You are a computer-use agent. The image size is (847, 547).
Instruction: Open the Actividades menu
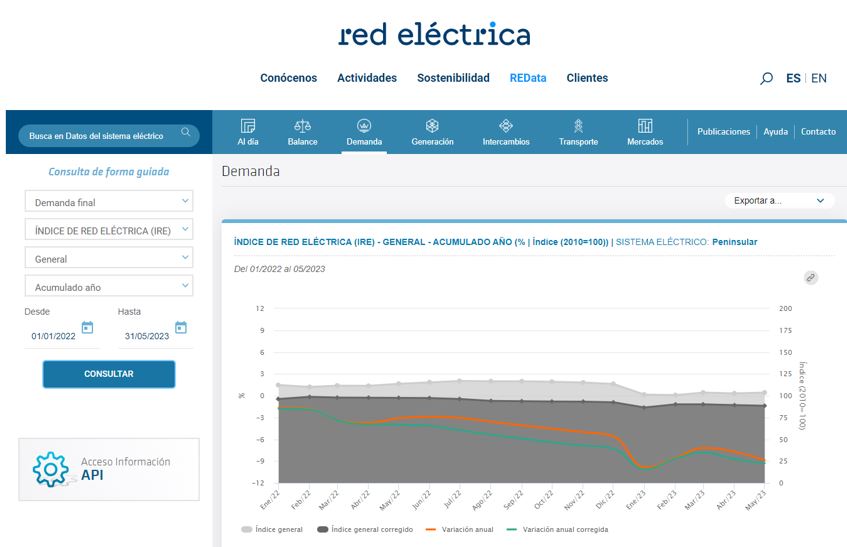pos(367,78)
